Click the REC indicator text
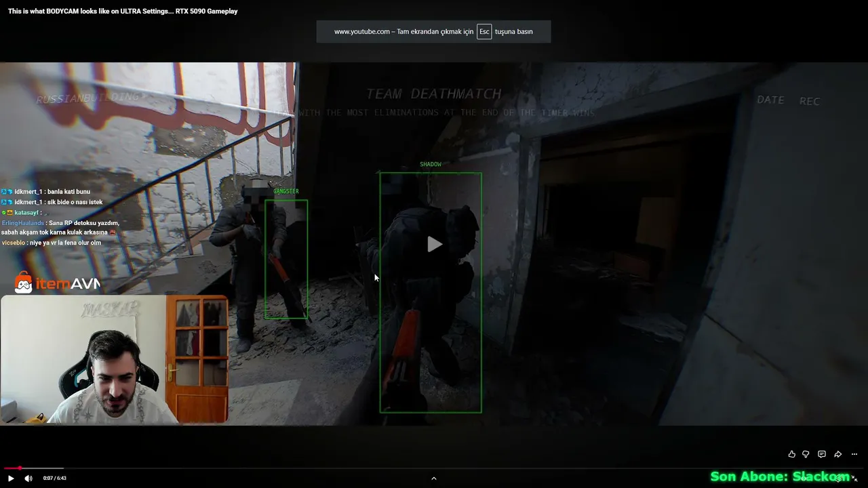This screenshot has width=868, height=488. (810, 102)
